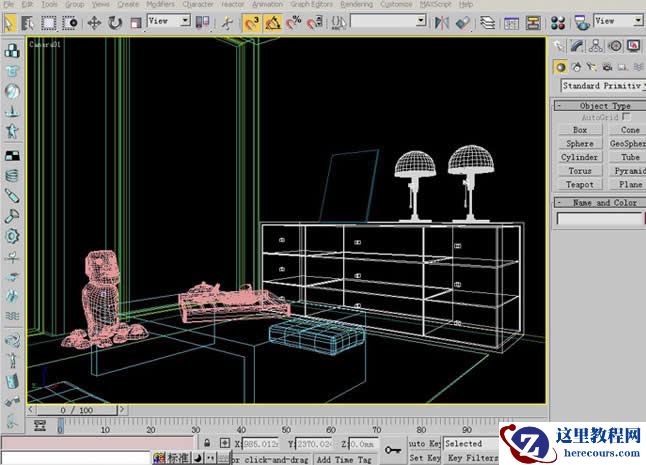Enable the AutoGrid checkbox
The width and height of the screenshot is (646, 465).
[627, 117]
